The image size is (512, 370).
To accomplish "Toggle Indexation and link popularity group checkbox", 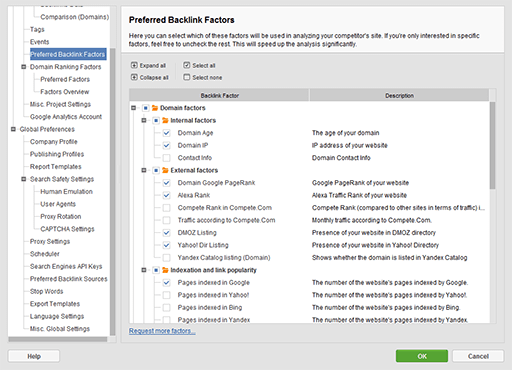I will (x=156, y=270).
